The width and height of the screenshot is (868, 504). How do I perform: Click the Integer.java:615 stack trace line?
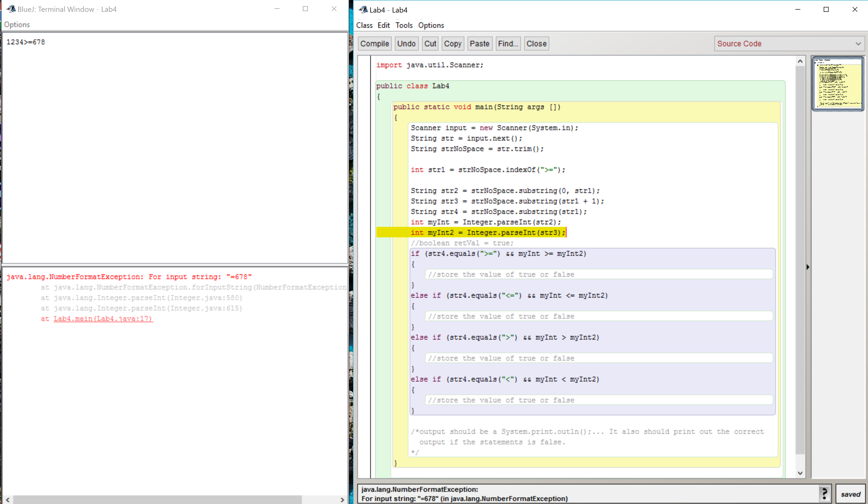142,308
